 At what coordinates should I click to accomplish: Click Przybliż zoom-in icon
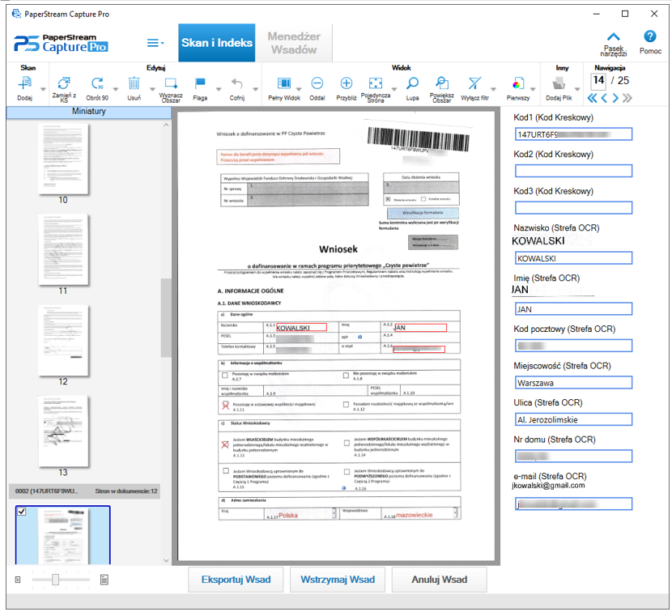tap(347, 83)
